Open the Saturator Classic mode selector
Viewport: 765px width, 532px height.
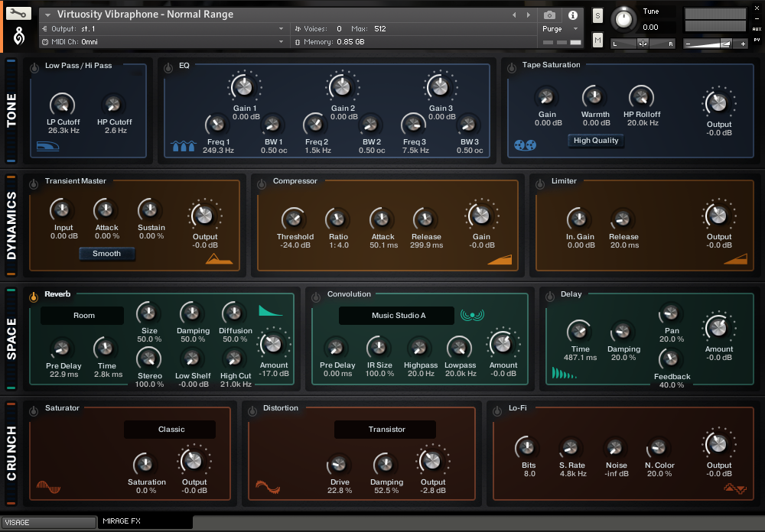pyautogui.click(x=170, y=430)
